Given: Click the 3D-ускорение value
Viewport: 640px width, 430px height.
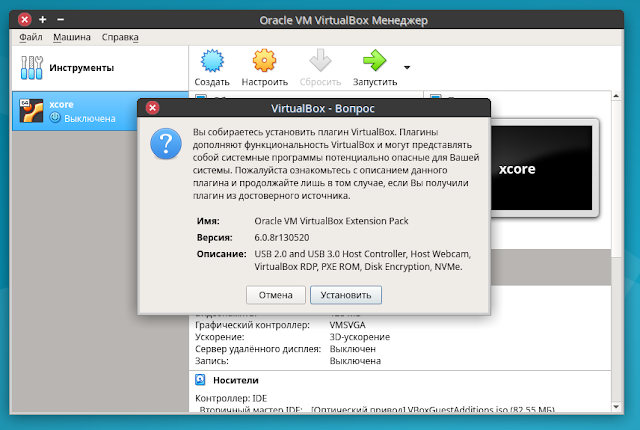Looking at the screenshot, I should pyautogui.click(x=360, y=337).
